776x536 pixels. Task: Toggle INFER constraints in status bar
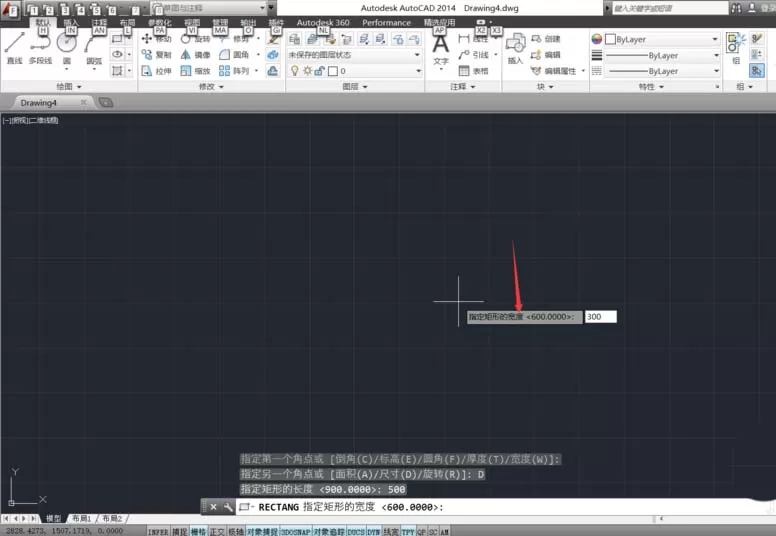coord(158,532)
